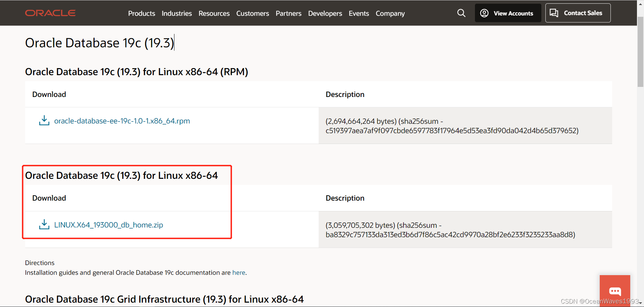The height and width of the screenshot is (307, 644).
Task: Open the Products menu
Action: tap(142, 13)
